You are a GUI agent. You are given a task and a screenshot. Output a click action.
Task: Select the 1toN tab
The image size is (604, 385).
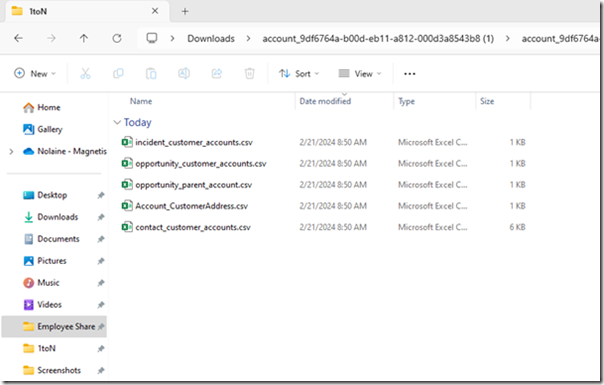click(x=87, y=11)
